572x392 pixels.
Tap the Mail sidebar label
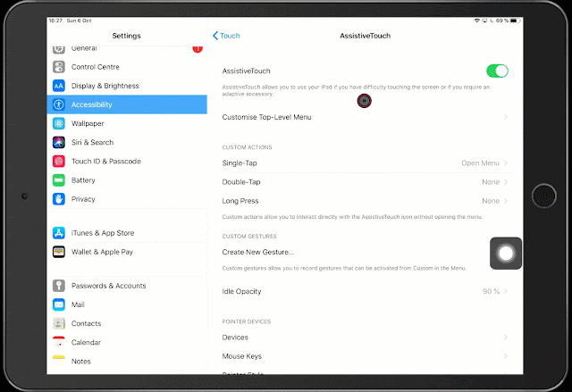pos(78,304)
